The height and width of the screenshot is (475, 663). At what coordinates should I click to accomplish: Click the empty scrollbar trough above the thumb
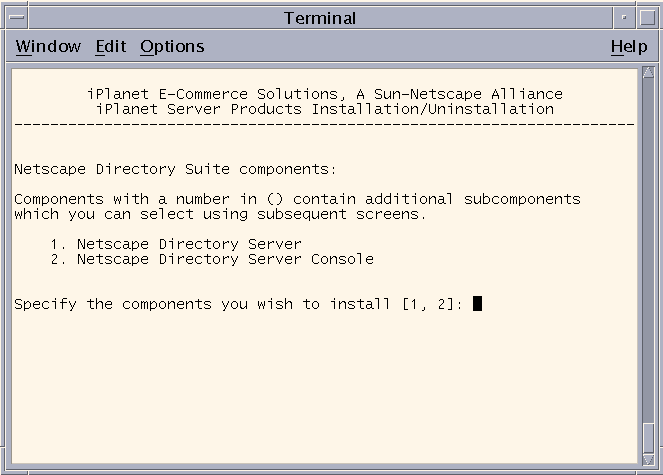pos(648,250)
